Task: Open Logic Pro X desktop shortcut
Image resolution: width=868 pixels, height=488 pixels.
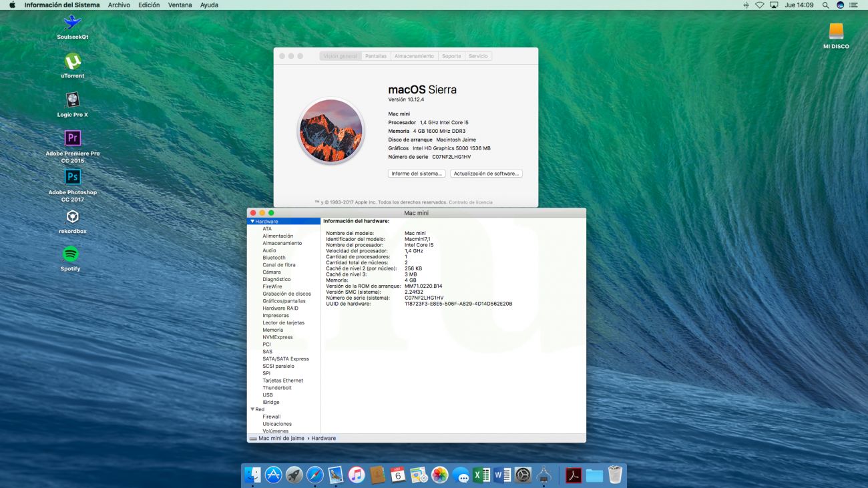Action: pyautogui.click(x=72, y=100)
